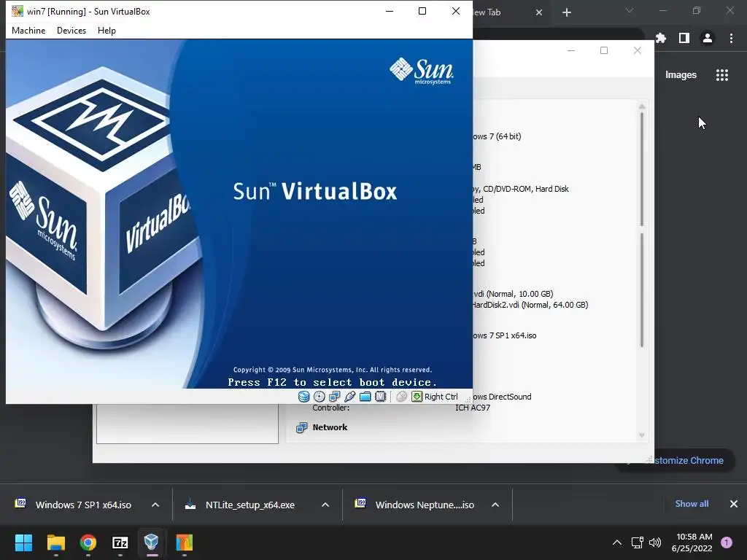The height and width of the screenshot is (560, 747).
Task: Toggle Chrome side panel icon
Action: (684, 38)
